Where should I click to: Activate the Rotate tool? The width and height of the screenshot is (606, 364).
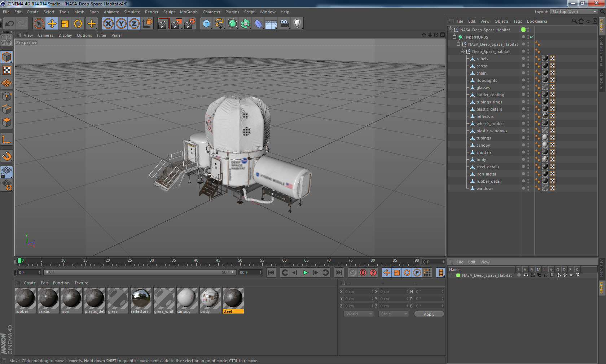[78, 24]
